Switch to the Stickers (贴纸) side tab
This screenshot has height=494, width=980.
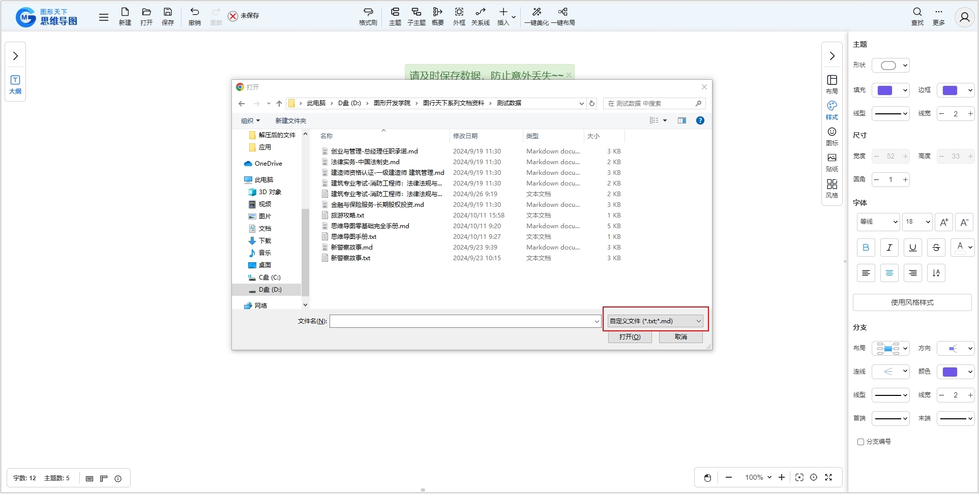[x=832, y=163]
